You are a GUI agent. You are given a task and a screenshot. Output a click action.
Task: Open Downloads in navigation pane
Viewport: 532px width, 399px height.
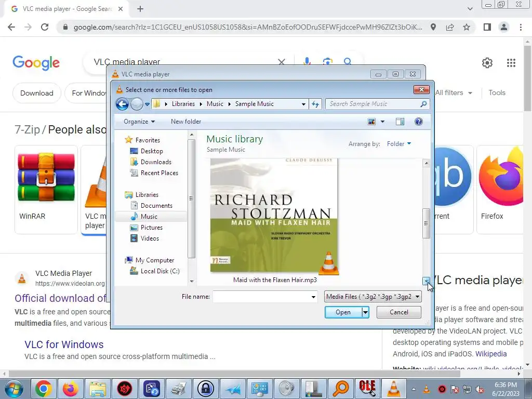(156, 162)
